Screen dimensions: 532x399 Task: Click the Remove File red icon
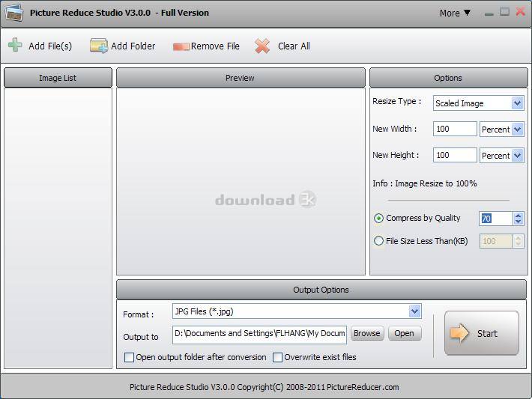(181, 46)
